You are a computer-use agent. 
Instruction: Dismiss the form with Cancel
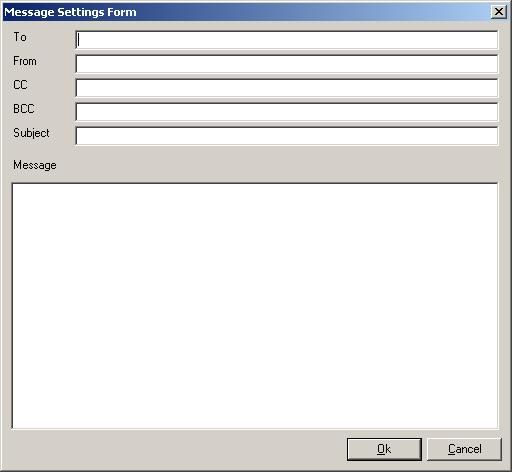coord(464,449)
